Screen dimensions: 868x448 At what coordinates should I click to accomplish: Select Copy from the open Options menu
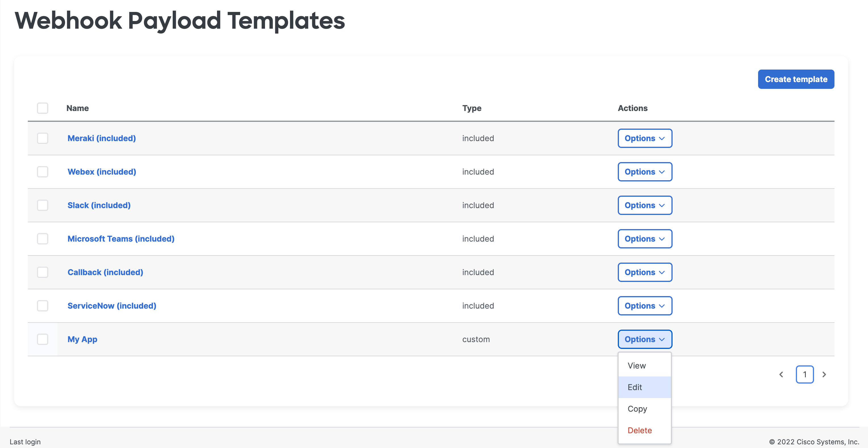pyautogui.click(x=637, y=409)
